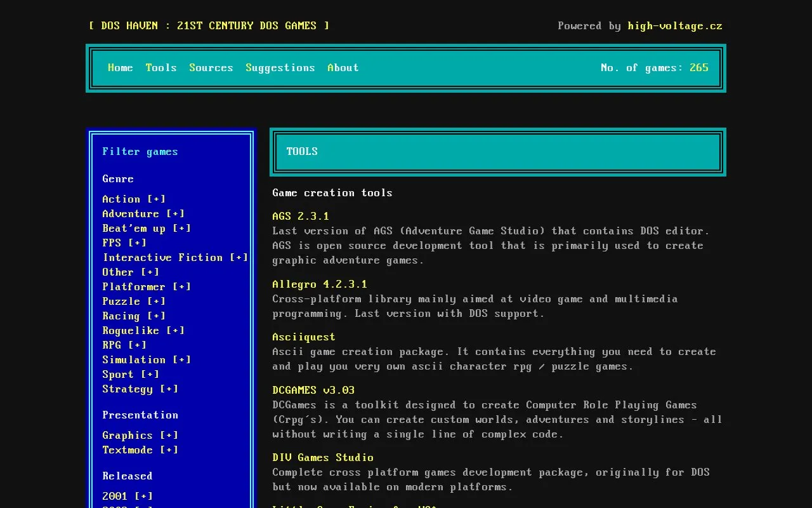The height and width of the screenshot is (508, 812).
Task: Expand the Platformer genre [+]
Action: (182, 286)
